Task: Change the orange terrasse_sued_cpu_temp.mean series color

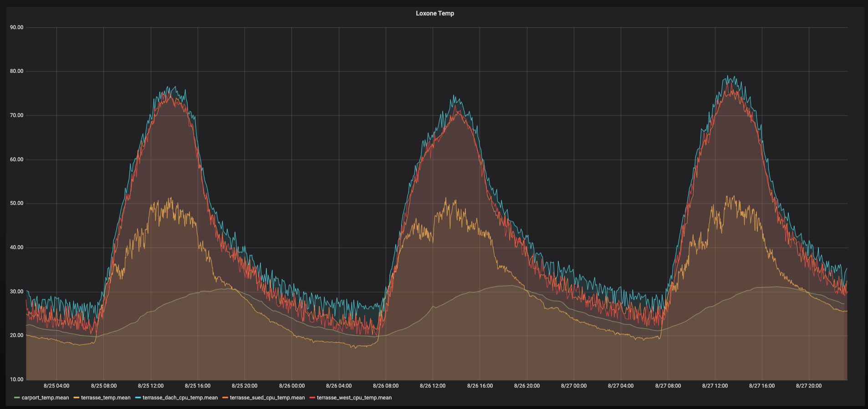Action: coord(225,398)
